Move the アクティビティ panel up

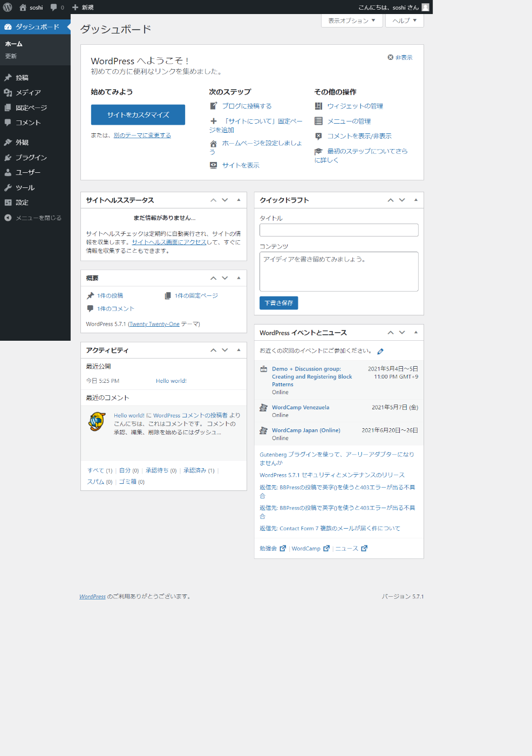[x=213, y=350]
